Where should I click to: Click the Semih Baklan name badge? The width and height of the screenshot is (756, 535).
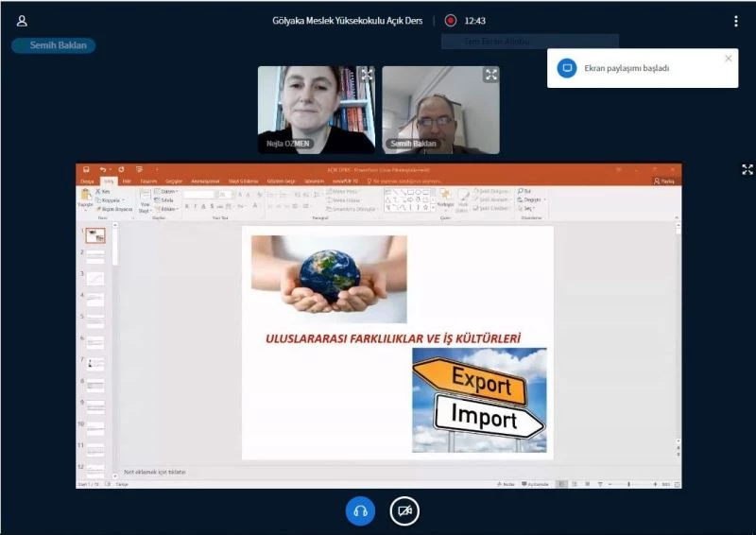coord(53,45)
